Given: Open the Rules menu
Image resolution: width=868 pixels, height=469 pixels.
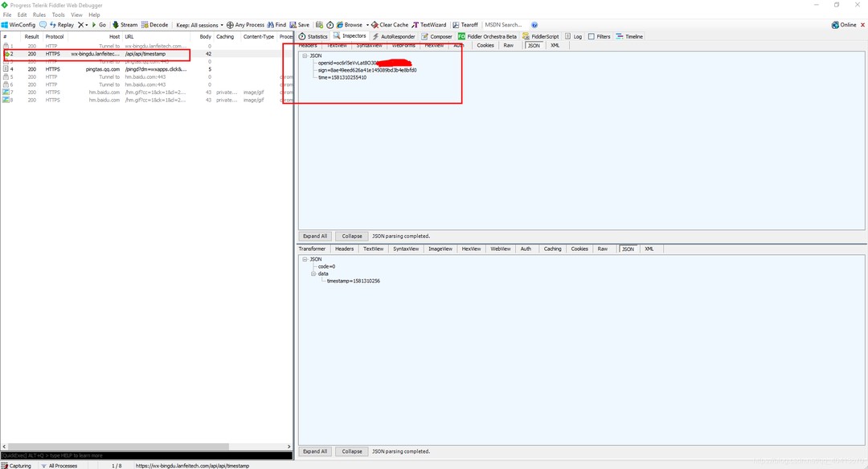Looking at the screenshot, I should tap(39, 14).
